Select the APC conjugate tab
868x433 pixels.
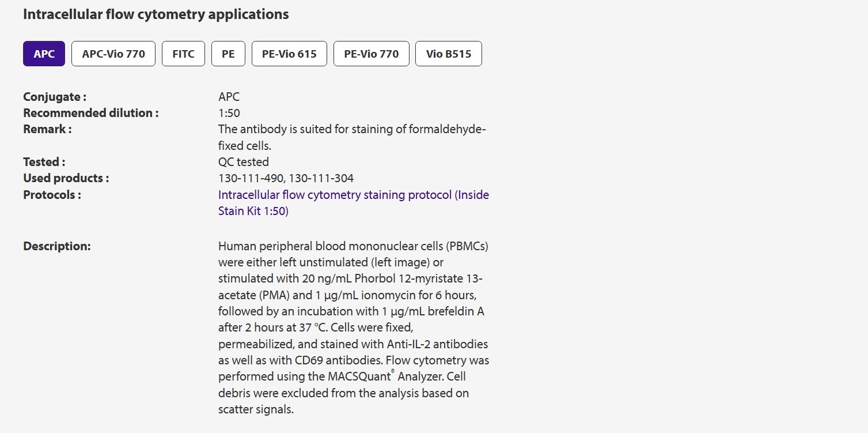coord(44,54)
